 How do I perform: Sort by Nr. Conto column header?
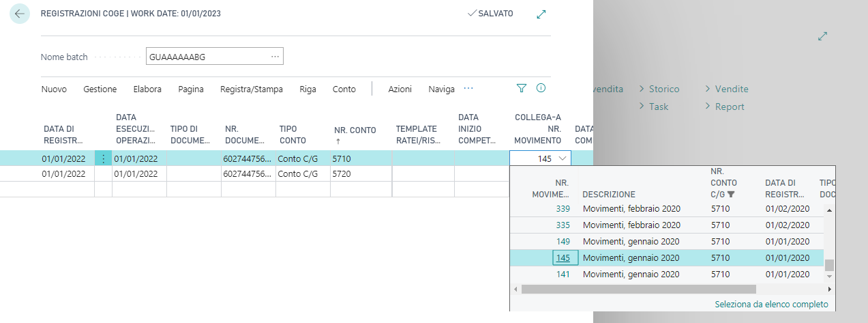[355, 135]
